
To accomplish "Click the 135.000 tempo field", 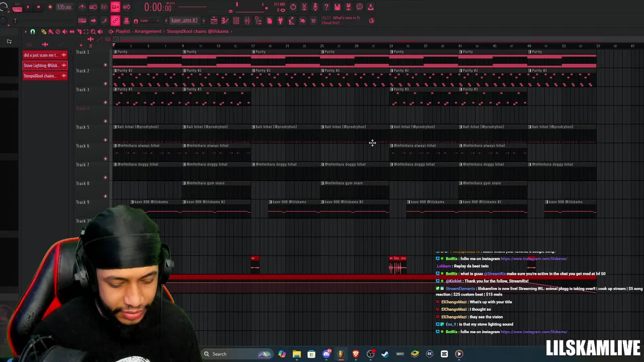I will click(64, 7).
